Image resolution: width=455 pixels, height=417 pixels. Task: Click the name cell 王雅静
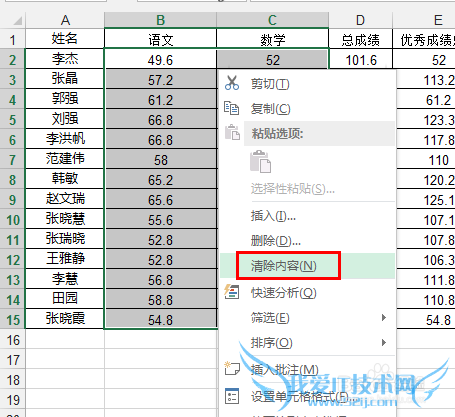(x=65, y=259)
